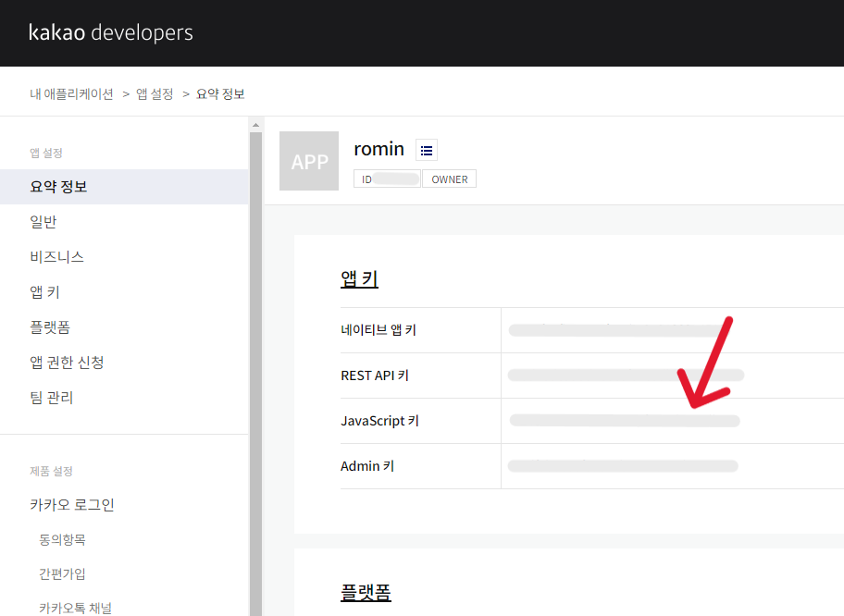Select the JavaScript 키 value
Viewport: 844px width, 616px height.
[x=625, y=421]
